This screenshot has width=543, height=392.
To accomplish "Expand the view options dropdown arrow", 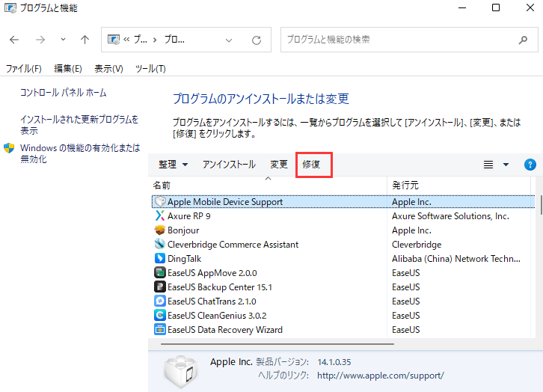I will (x=506, y=165).
